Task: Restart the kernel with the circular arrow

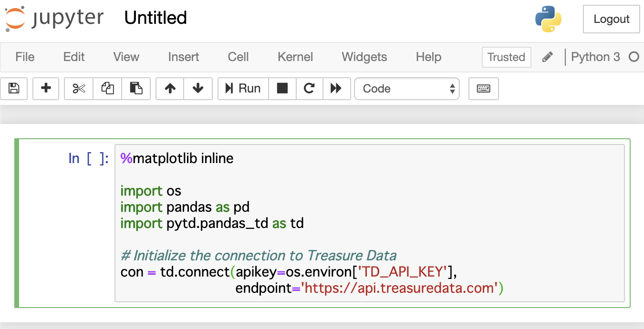Action: [309, 89]
